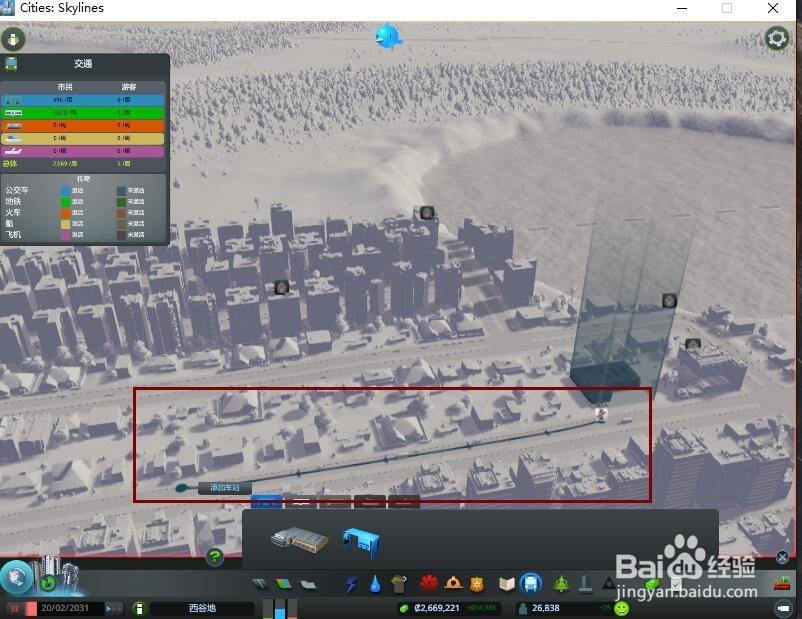
Task: Open the Garbage build menu
Action: pyautogui.click(x=398, y=584)
